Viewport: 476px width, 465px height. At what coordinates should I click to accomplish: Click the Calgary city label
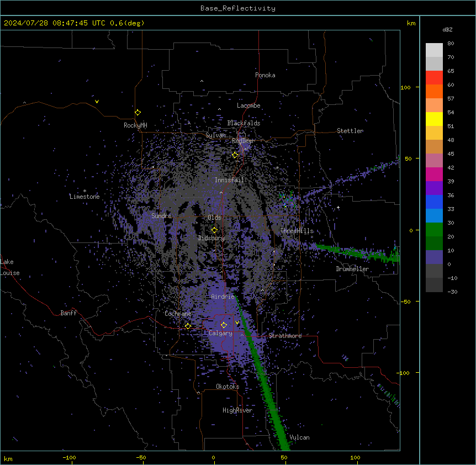click(220, 333)
